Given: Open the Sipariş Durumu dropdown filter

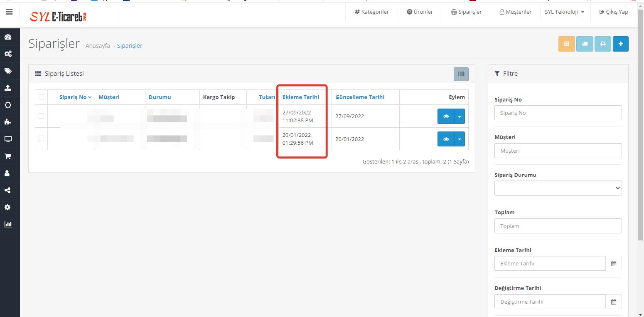Looking at the screenshot, I should click(558, 188).
